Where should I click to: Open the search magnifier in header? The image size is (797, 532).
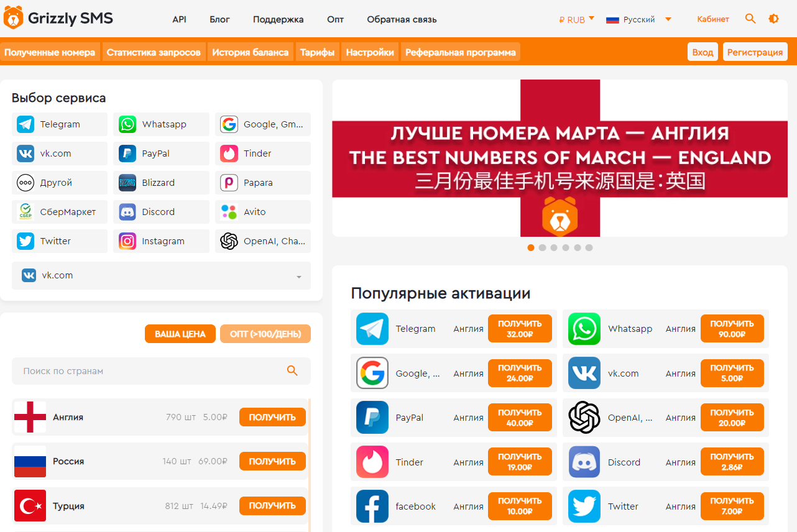750,19
